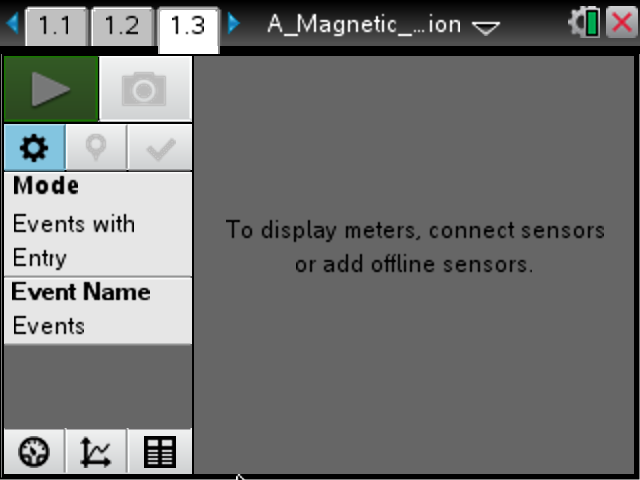Open the collection setup gear tab
640x480 pixels.
(x=34, y=149)
